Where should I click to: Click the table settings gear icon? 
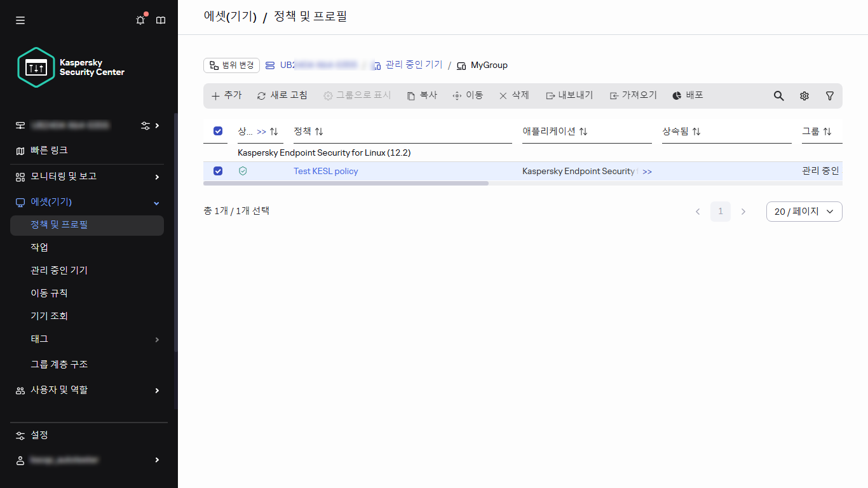[804, 95]
